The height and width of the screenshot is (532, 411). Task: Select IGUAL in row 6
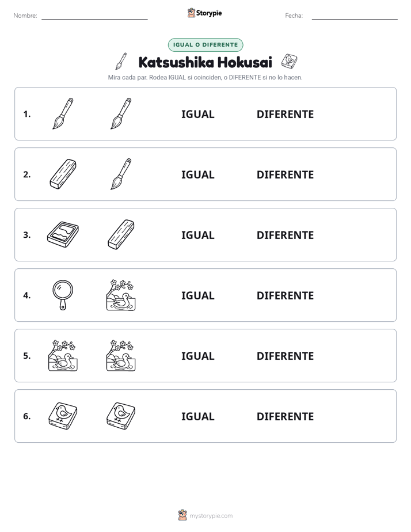(x=197, y=416)
